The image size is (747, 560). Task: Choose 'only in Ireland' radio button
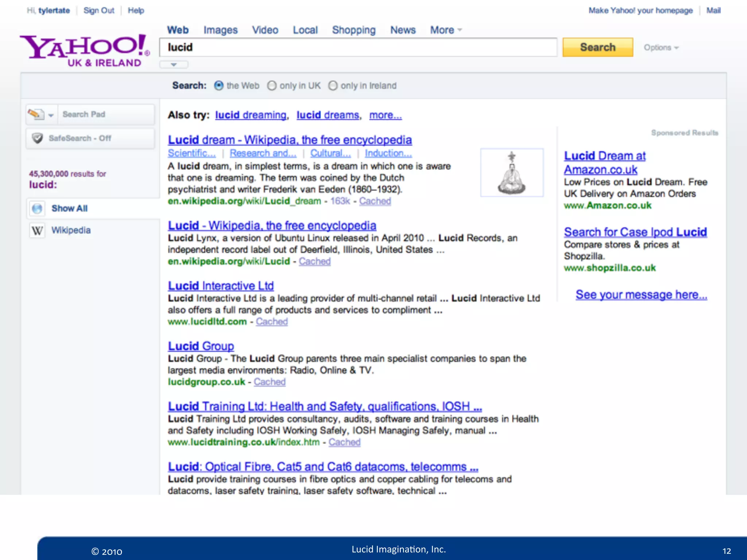tap(333, 86)
